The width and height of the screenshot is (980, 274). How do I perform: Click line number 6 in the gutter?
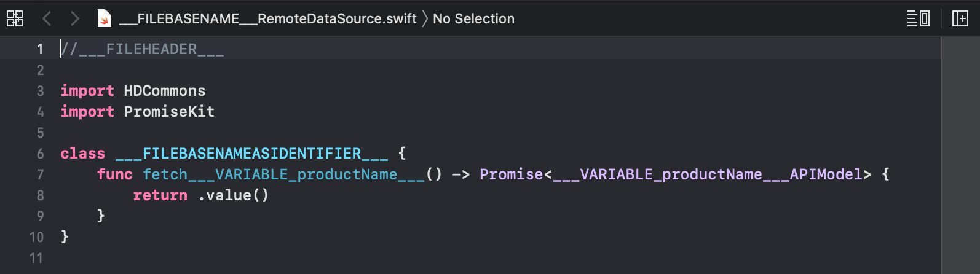tap(40, 154)
